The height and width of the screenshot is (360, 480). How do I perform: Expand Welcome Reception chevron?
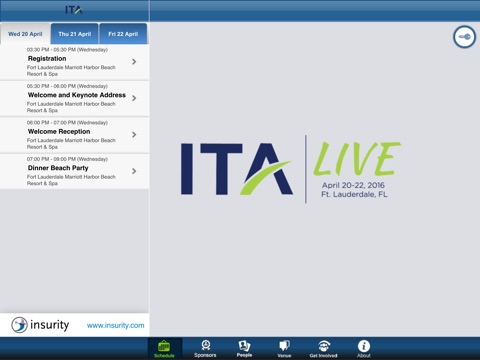click(134, 134)
